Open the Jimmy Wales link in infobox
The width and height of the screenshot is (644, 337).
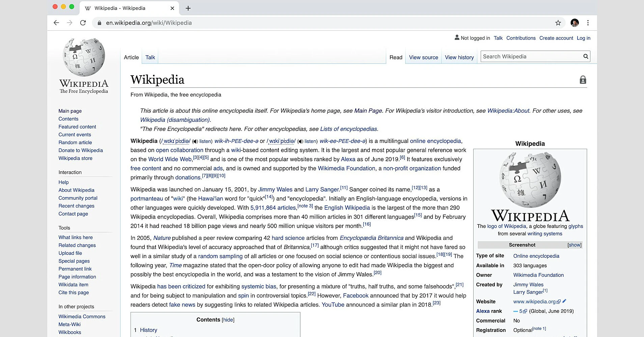[x=528, y=285]
